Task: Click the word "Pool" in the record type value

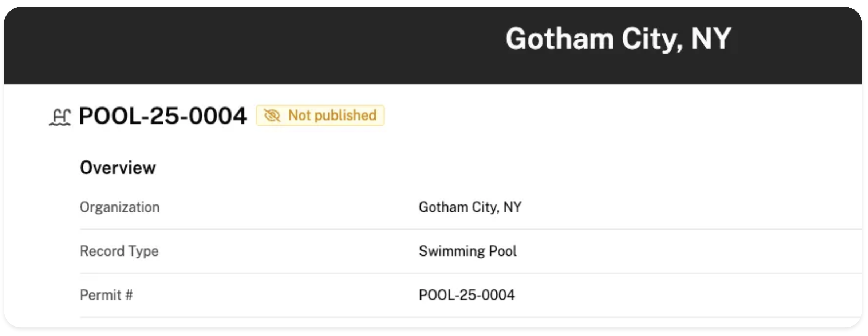Action: [x=502, y=251]
